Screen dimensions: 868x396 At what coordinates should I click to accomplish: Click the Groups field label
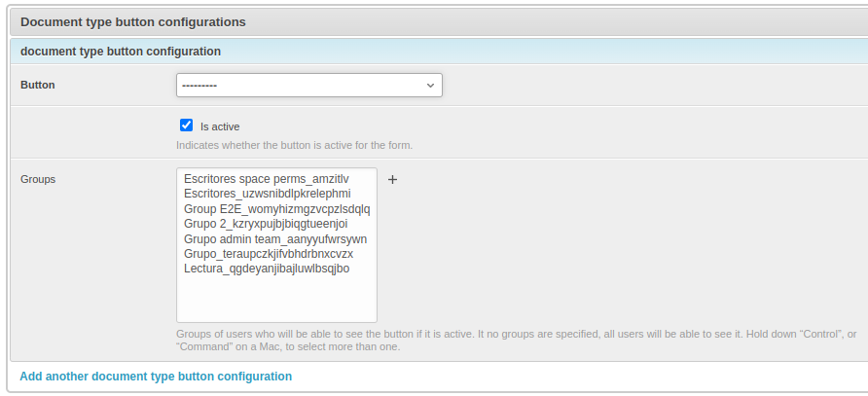point(38,179)
